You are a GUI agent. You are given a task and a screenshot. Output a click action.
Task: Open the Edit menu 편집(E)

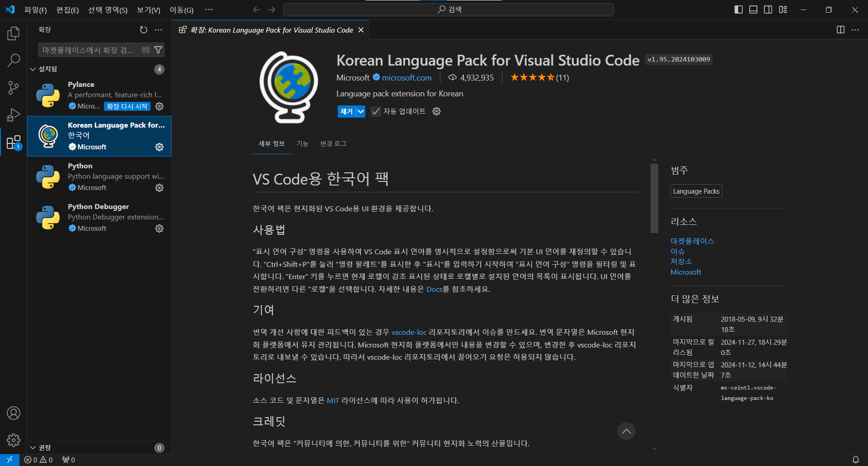click(x=67, y=10)
